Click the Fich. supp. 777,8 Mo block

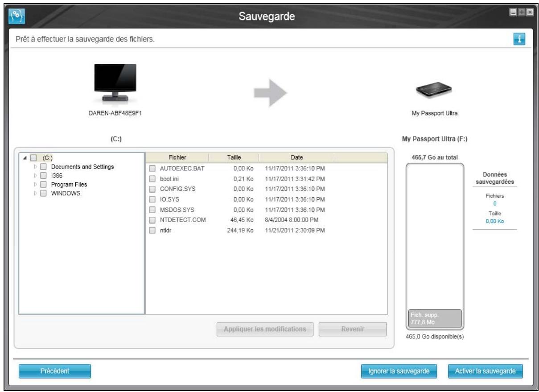click(x=434, y=318)
